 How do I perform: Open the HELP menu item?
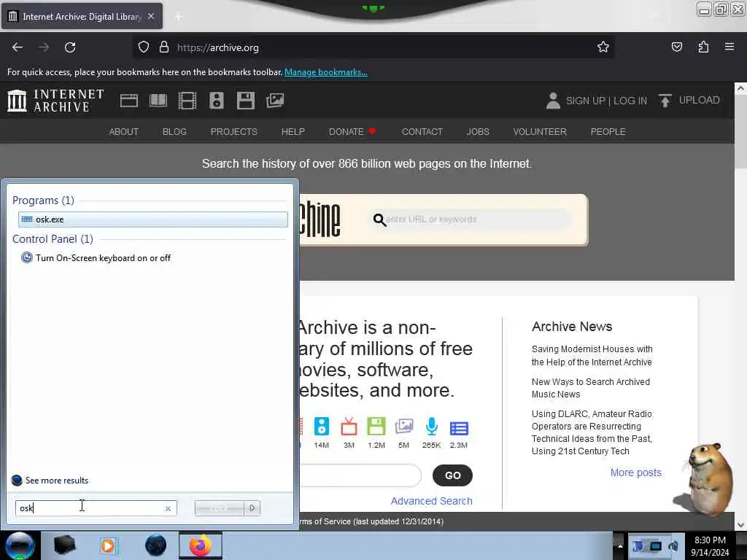pos(293,131)
